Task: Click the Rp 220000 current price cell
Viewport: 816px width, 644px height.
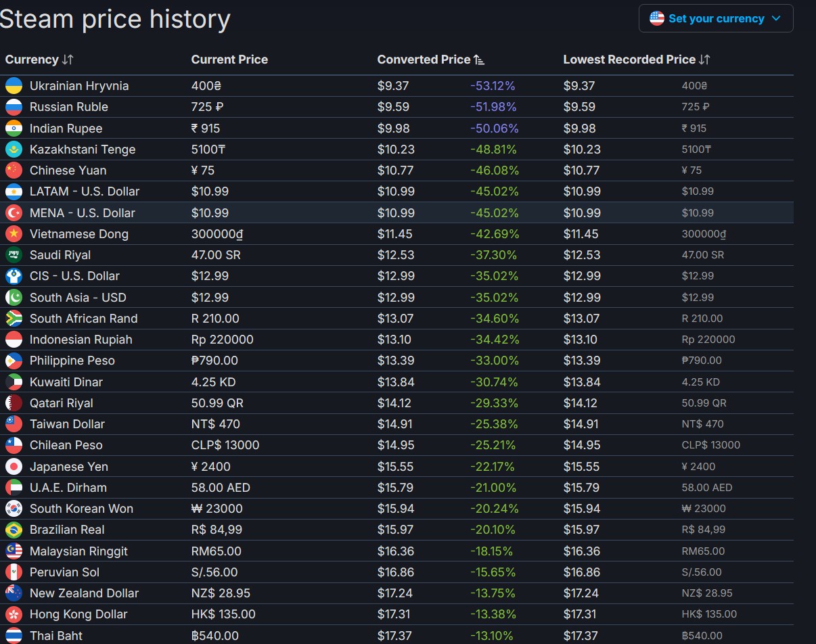Action: pyautogui.click(x=223, y=340)
